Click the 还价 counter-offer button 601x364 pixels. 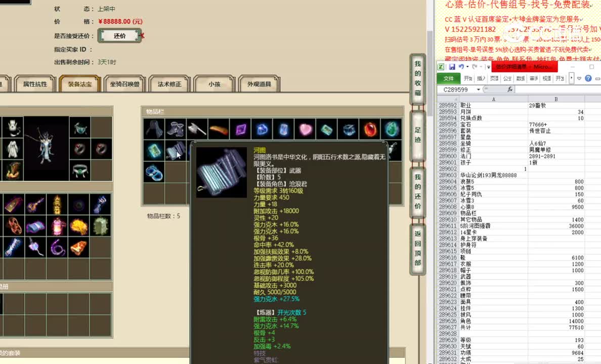(120, 36)
